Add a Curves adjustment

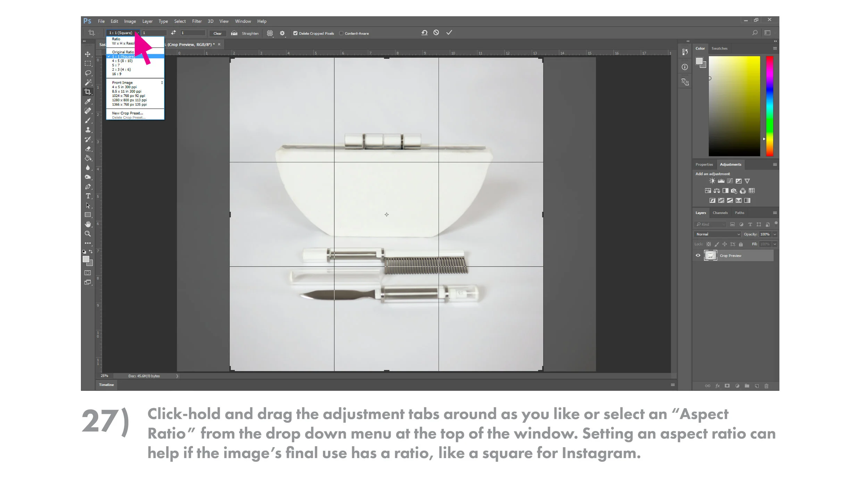[x=730, y=181]
